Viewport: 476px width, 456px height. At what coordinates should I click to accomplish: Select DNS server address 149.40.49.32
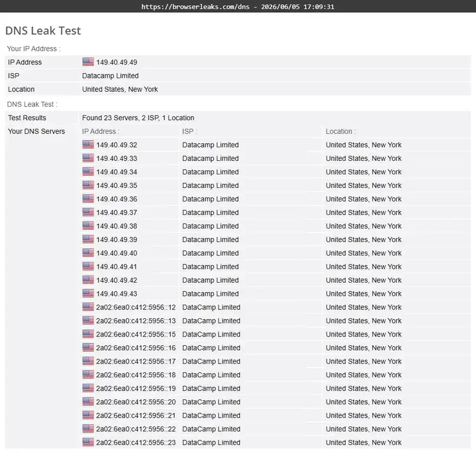pos(117,145)
